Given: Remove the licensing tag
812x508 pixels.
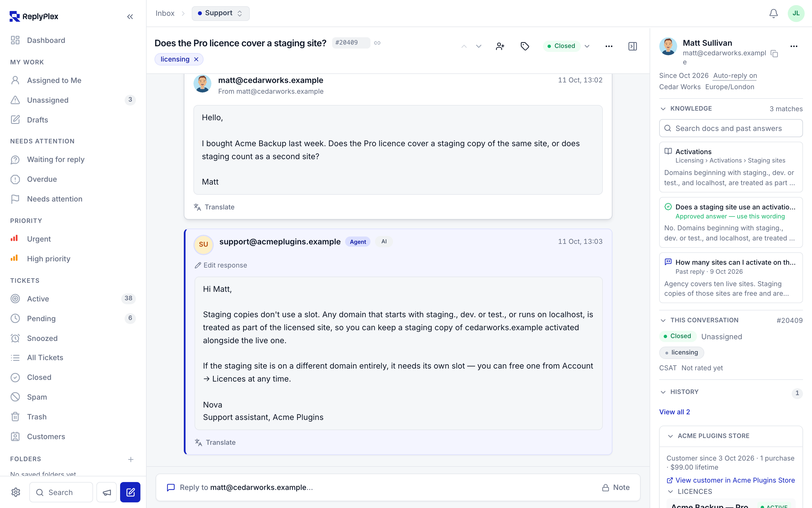Looking at the screenshot, I should pyautogui.click(x=196, y=59).
